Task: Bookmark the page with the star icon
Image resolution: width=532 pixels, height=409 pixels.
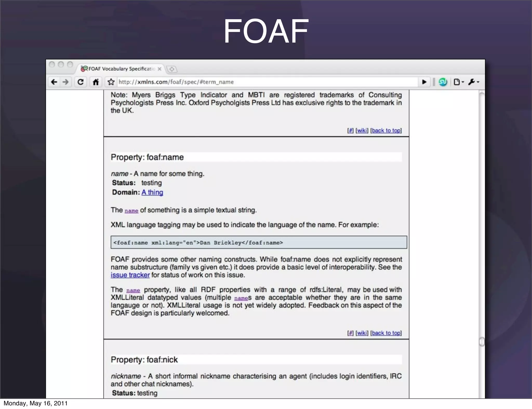Action: click(x=111, y=82)
